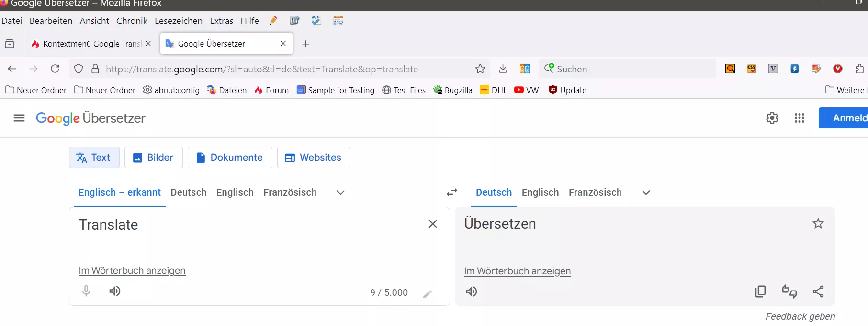868x326 pixels.
Task: Expand more target languages
Action: (x=646, y=193)
